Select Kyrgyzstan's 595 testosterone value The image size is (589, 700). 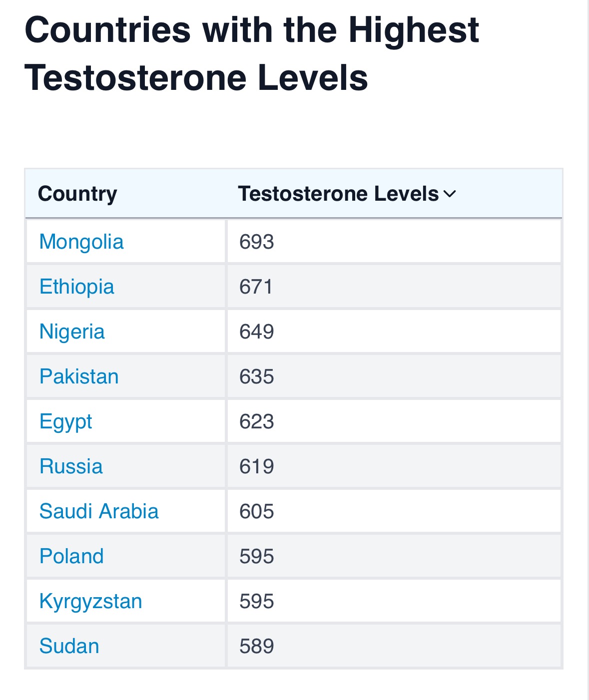257,602
